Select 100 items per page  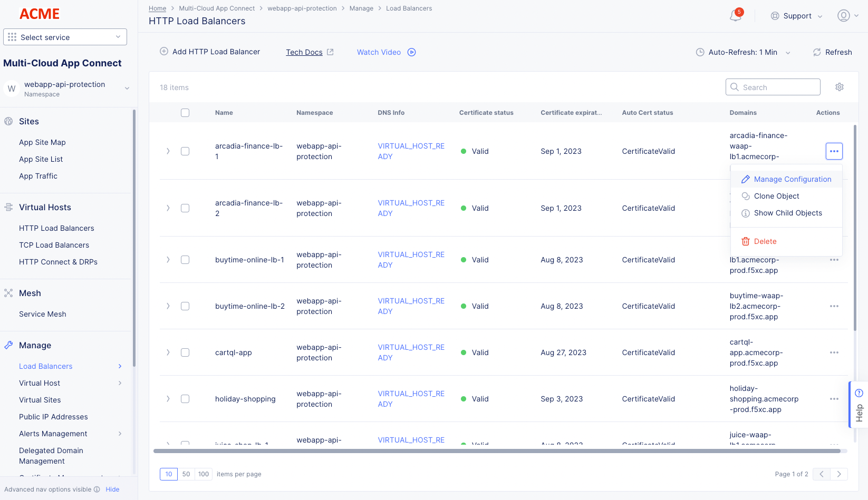click(204, 474)
